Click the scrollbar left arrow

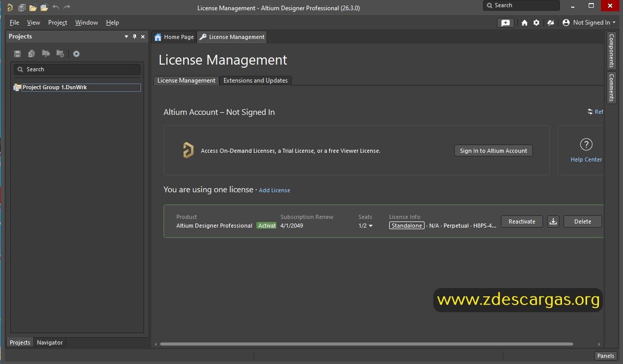point(155,344)
